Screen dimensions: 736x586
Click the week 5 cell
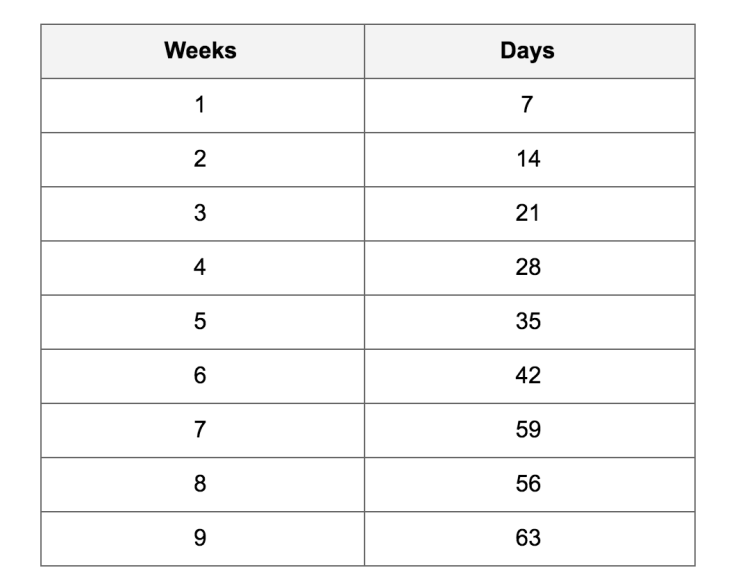coord(203,322)
